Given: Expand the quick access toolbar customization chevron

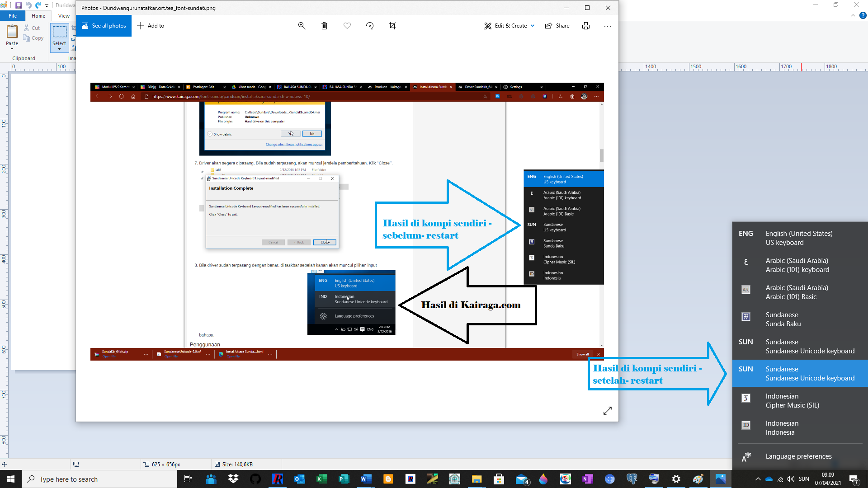Looking at the screenshot, I should (47, 5).
